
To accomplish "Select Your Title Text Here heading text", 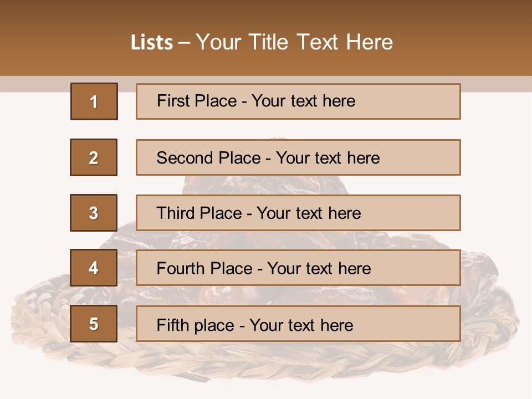I will point(294,43).
